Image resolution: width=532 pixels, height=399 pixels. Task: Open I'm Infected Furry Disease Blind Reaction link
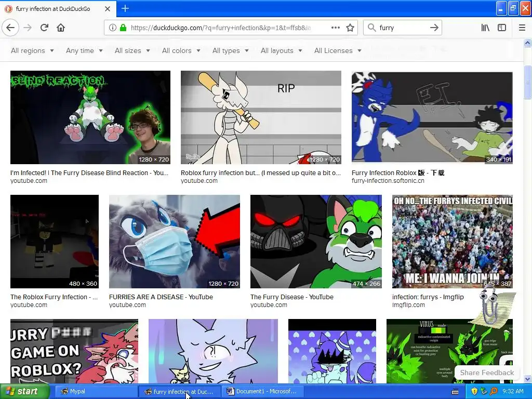tap(89, 172)
